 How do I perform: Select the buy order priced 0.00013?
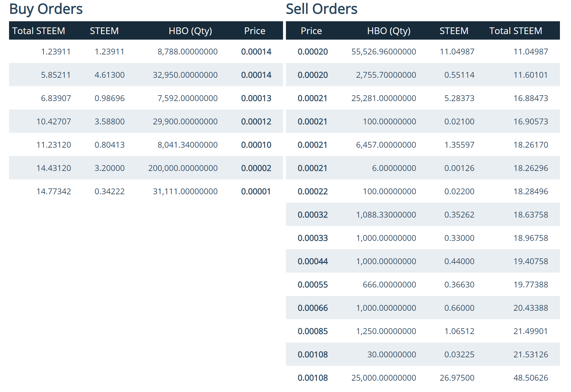(x=256, y=98)
